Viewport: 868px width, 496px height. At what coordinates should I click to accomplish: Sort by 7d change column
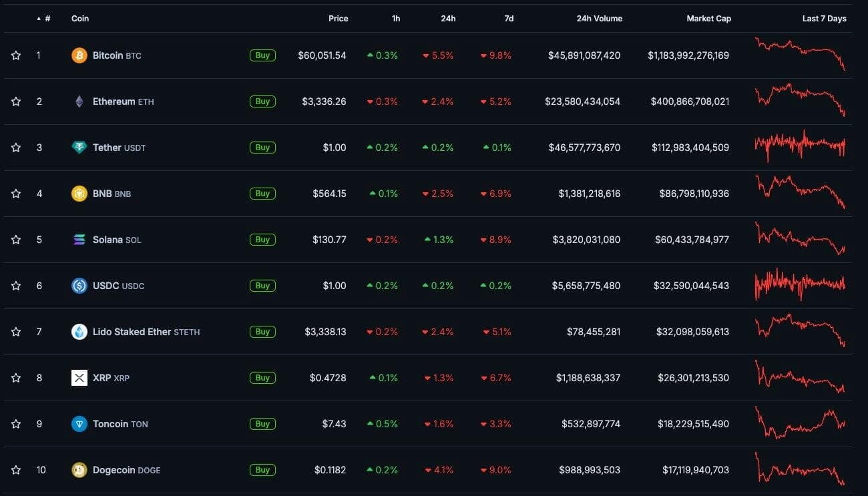[x=509, y=19]
